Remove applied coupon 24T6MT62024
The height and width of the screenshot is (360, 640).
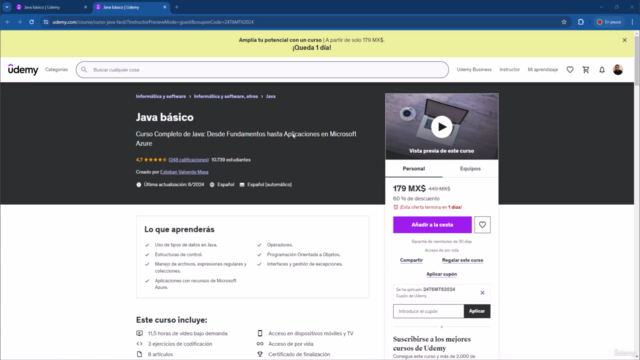click(x=482, y=293)
